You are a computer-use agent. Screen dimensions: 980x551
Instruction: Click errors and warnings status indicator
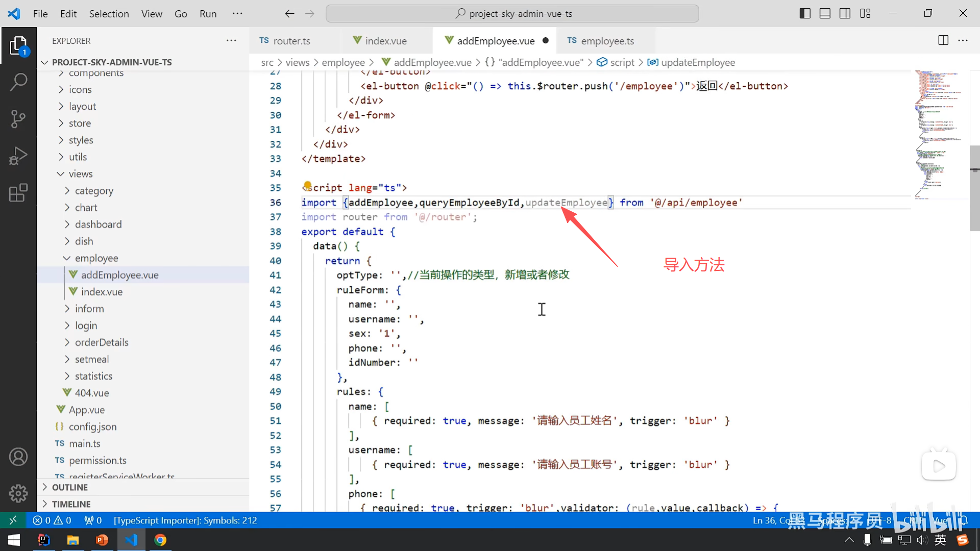(52, 520)
